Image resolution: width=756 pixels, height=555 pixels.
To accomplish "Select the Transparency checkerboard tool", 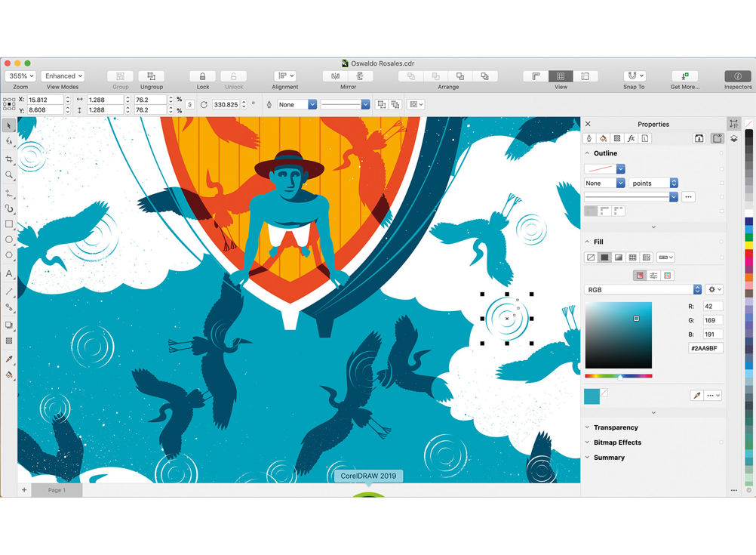I will point(9,341).
